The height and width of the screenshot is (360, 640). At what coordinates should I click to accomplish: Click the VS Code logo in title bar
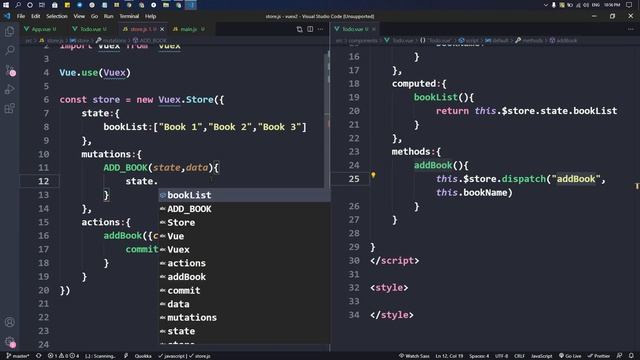(x=7, y=16)
